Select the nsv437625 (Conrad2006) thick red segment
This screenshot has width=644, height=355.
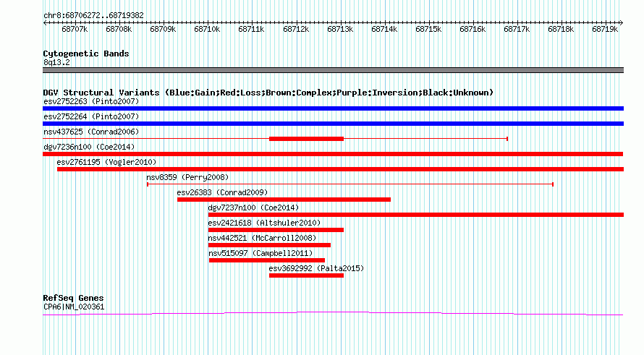[x=306, y=139]
